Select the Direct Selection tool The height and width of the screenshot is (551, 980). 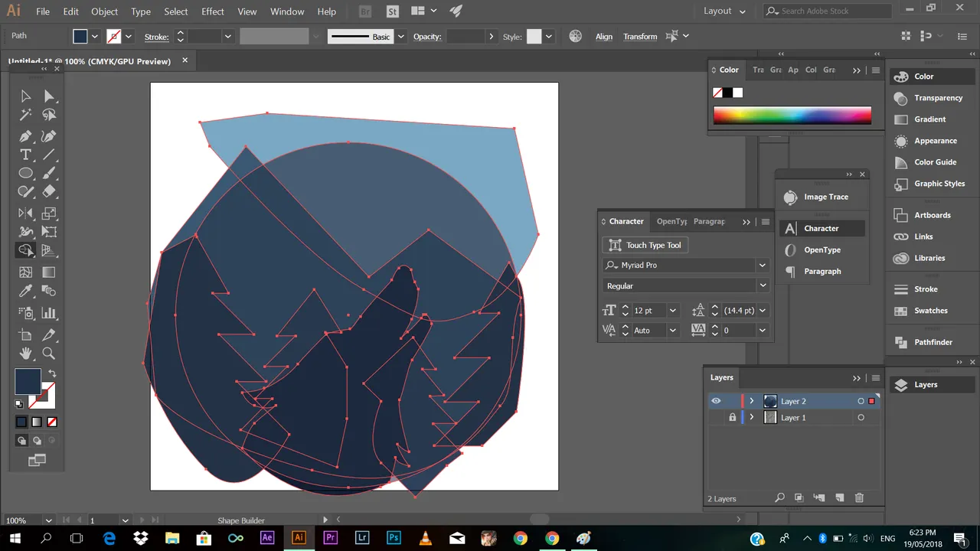point(49,96)
